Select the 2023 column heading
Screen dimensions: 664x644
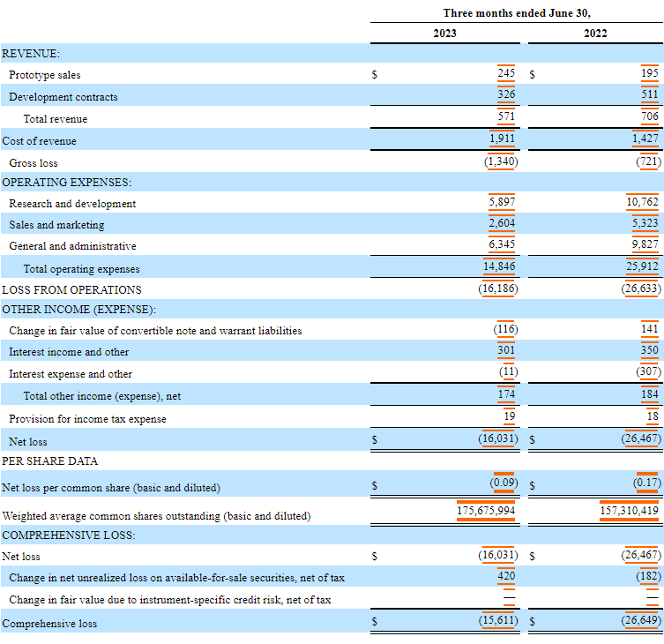click(x=445, y=34)
